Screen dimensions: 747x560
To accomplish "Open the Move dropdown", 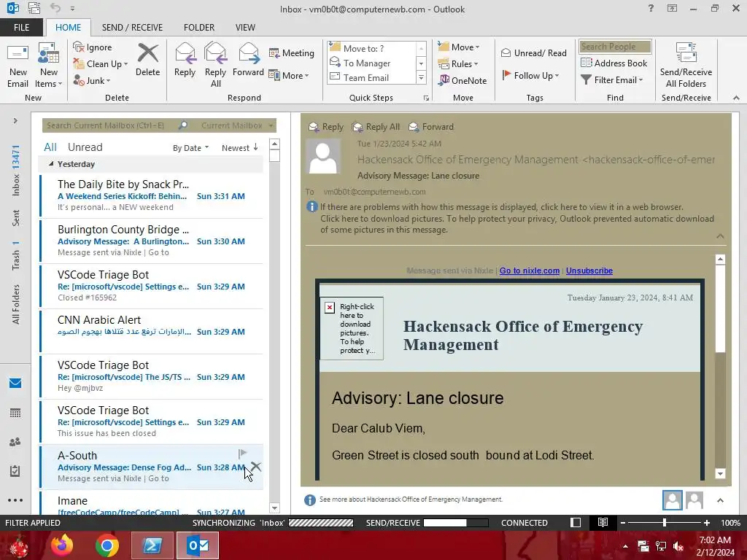I will pos(459,47).
